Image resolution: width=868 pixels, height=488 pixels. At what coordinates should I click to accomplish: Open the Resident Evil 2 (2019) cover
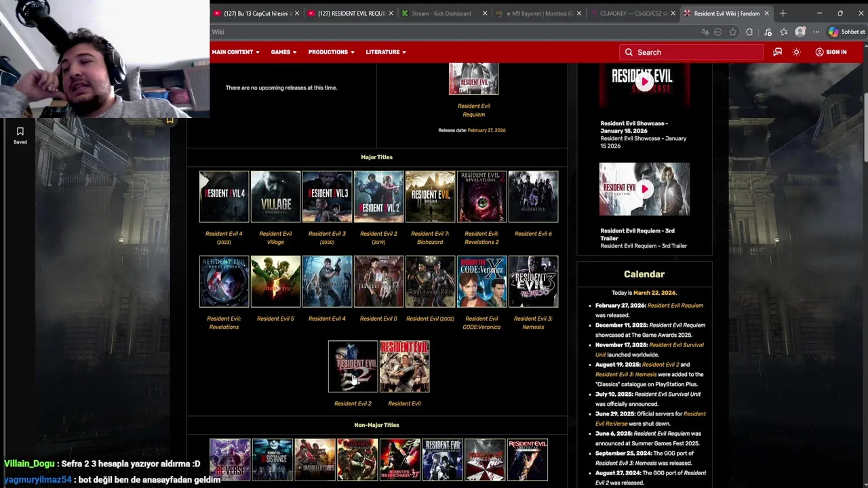pyautogui.click(x=378, y=197)
